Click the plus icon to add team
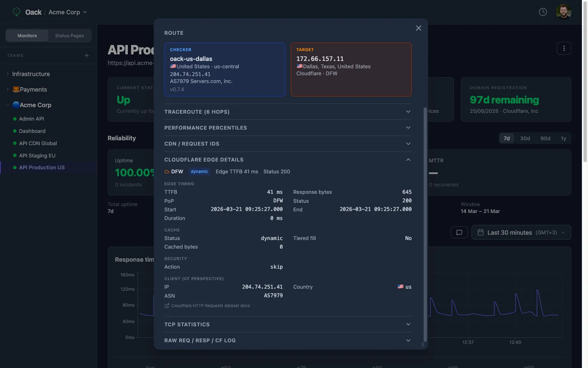 coord(87,55)
